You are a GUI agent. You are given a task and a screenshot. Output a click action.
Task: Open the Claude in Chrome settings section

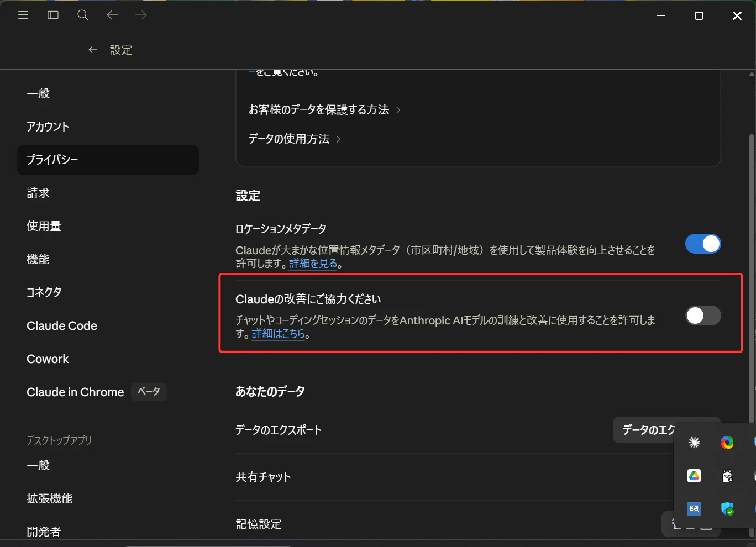tap(108, 392)
